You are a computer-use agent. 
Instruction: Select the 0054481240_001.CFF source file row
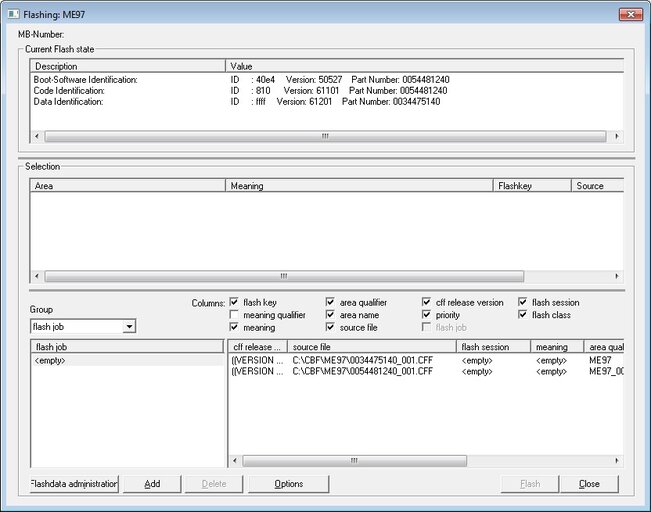click(362, 371)
